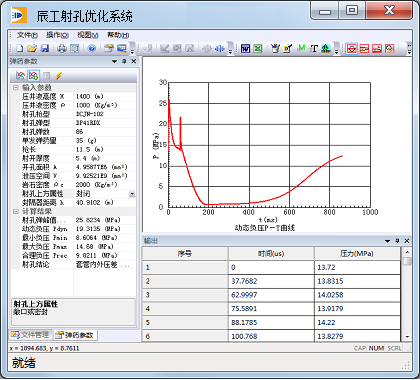This screenshot has width=420, height=380.
Task: Click the New file icon
Action: click(20, 49)
